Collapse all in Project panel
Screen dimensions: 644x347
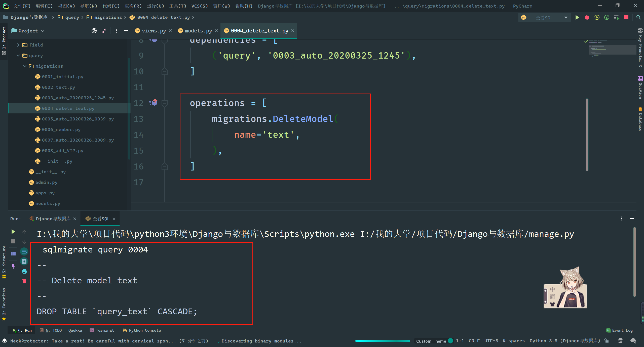pos(104,31)
